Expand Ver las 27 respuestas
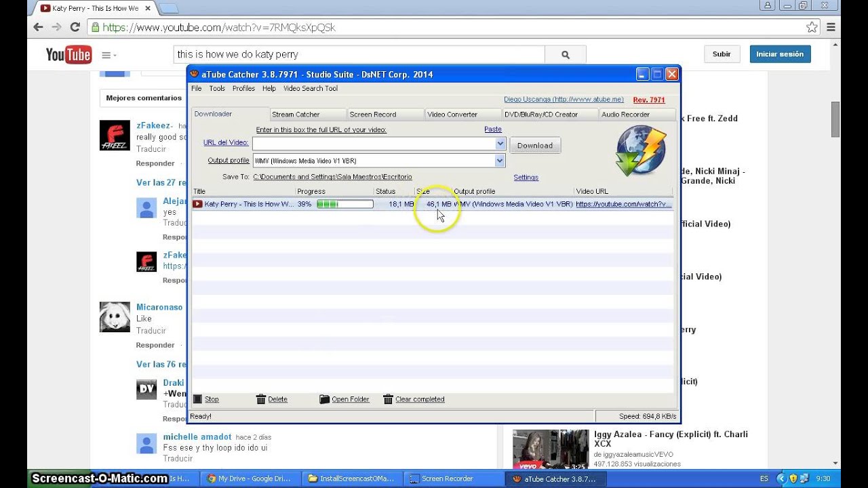This screenshot has width=868, height=488. [x=161, y=182]
